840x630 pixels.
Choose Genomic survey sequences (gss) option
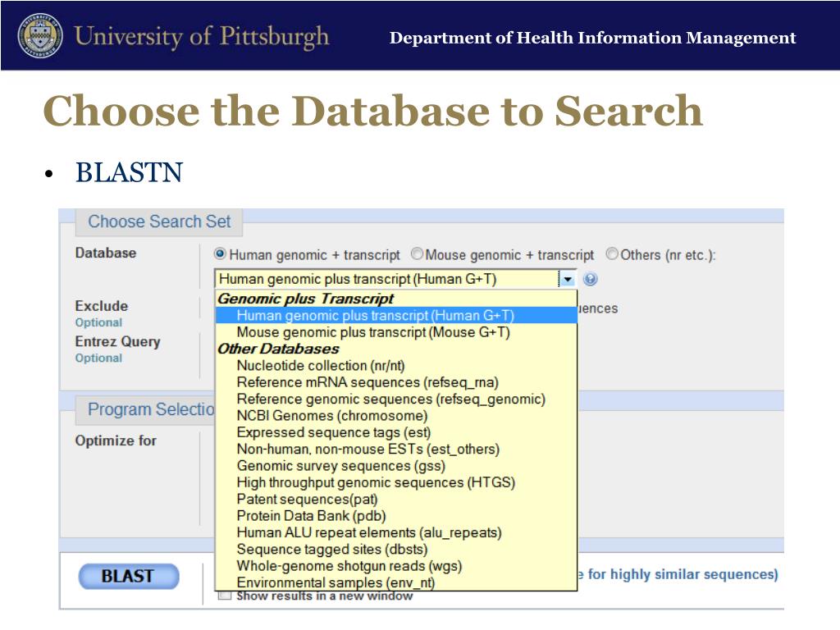coord(396,466)
